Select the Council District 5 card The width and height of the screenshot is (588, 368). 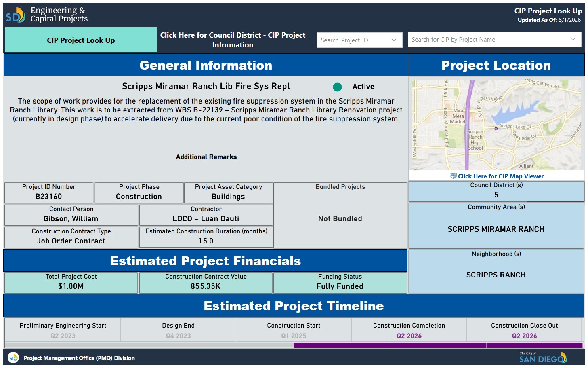tap(496, 191)
